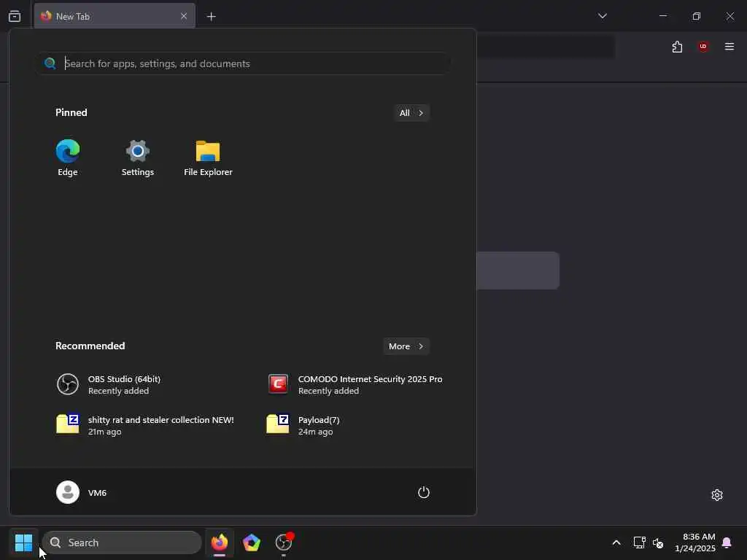Open a new browser tab with plus

point(212,17)
